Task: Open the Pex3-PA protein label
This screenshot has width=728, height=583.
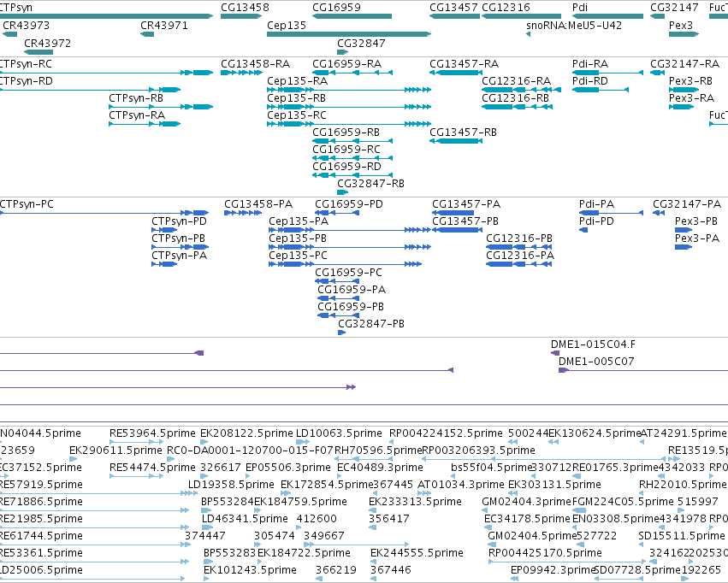Action: point(697,238)
